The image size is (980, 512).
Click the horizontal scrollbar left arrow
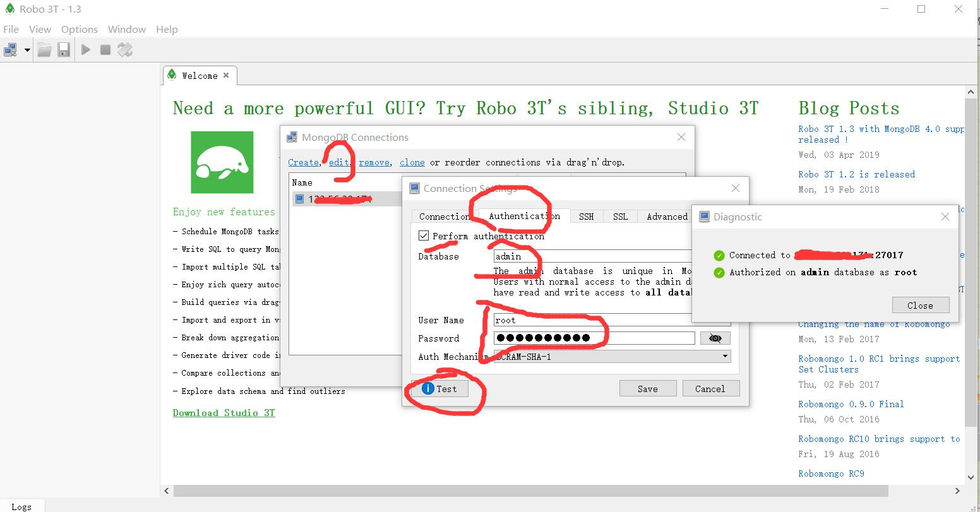pos(167,491)
